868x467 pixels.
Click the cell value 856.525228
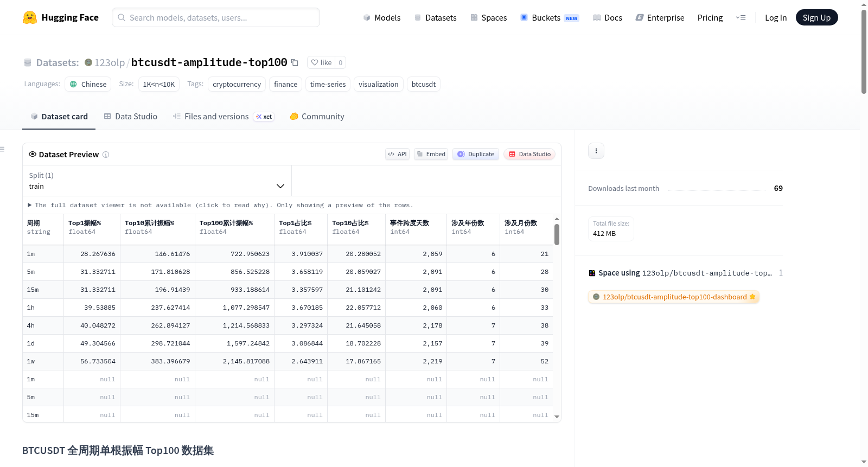[x=250, y=272]
